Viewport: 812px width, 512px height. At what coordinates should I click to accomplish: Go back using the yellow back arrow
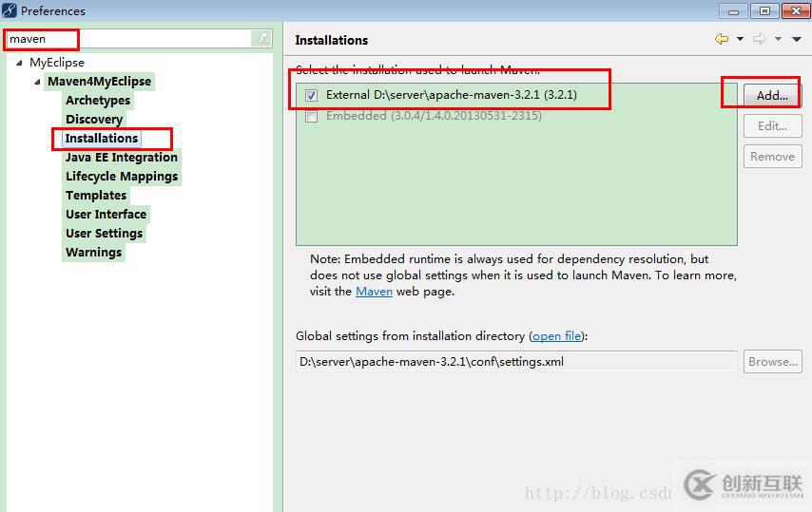[722, 39]
